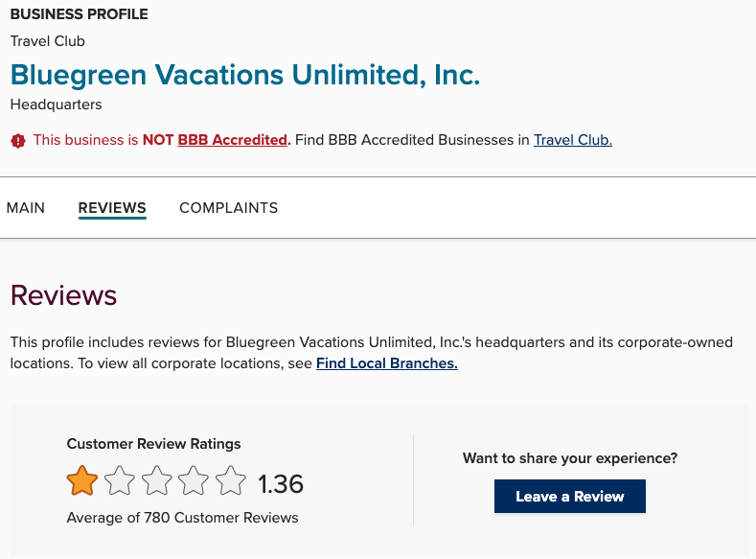
Task: Click the Average of 780 Customer Reviews text
Action: (x=182, y=518)
